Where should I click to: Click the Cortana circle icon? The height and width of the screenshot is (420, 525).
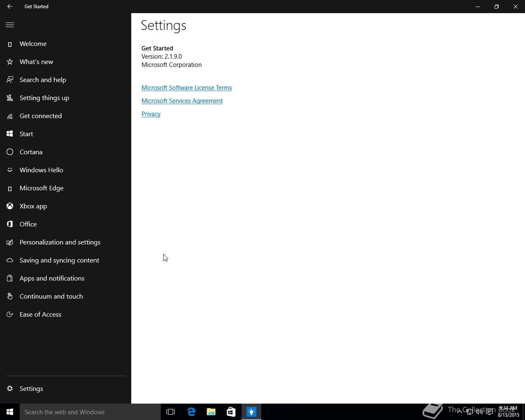coord(10,152)
